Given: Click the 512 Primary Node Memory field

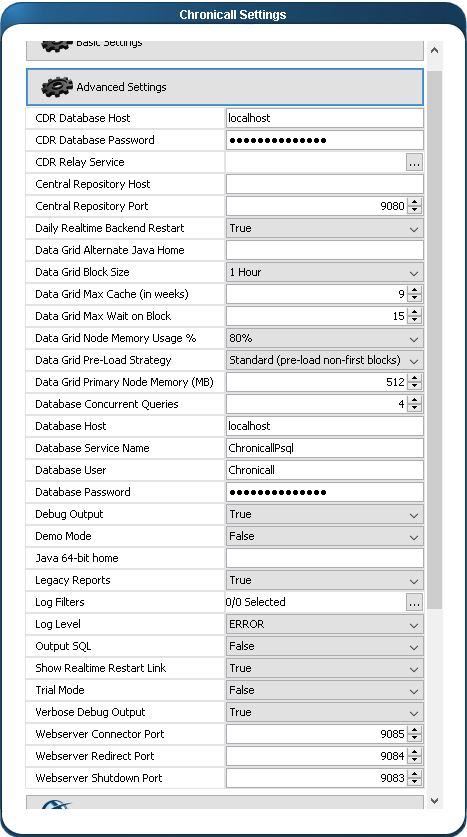Looking at the screenshot, I should pos(317,382).
